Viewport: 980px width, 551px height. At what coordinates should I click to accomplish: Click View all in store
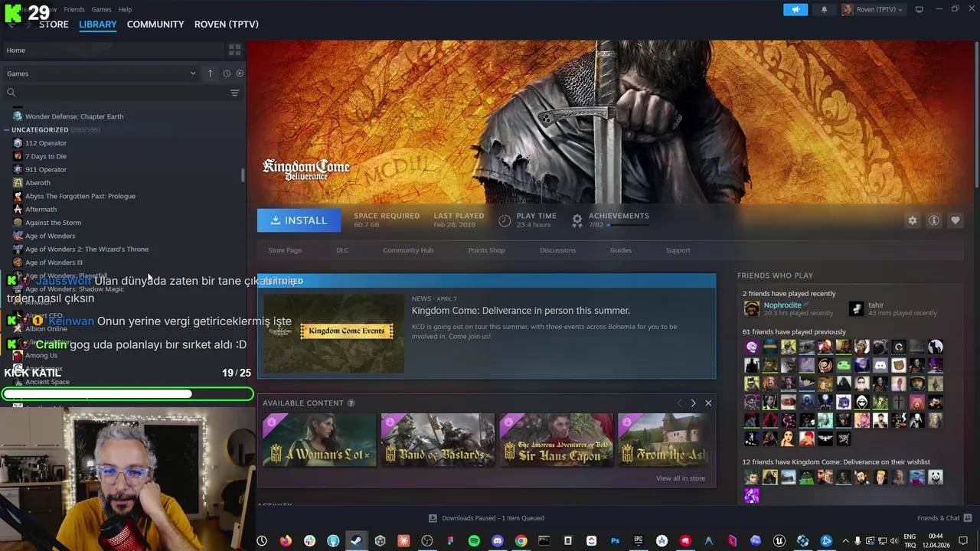pyautogui.click(x=681, y=478)
